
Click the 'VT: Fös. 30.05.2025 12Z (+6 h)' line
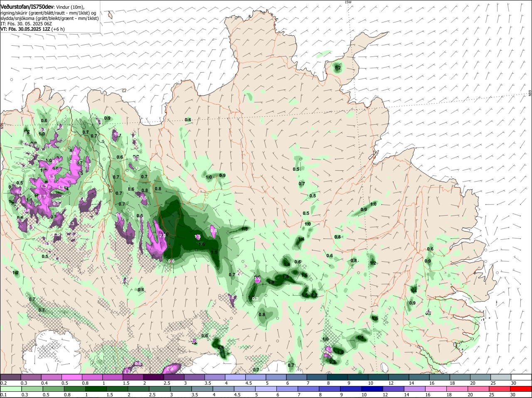32,29
